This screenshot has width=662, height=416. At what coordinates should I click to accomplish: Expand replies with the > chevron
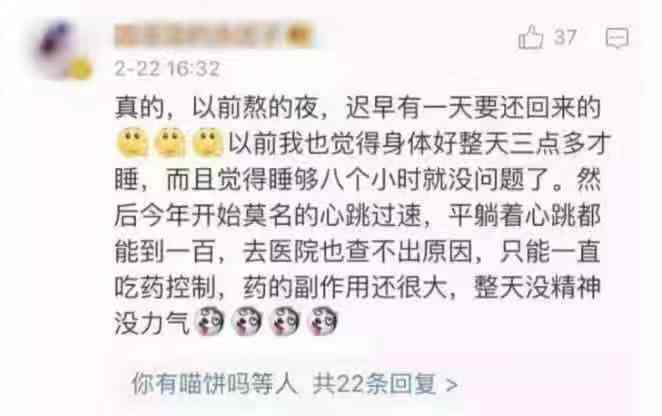point(451,385)
